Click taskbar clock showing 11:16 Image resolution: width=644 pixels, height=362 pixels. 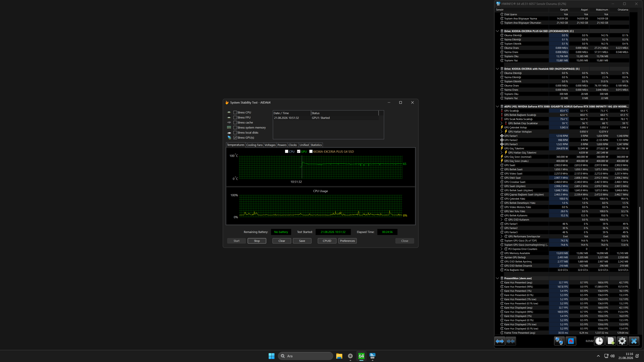626,356
